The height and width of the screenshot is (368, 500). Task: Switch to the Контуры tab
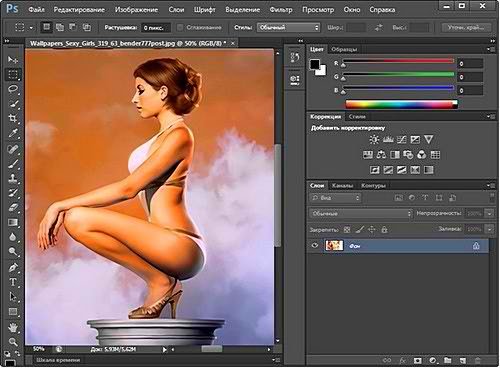pos(373,186)
